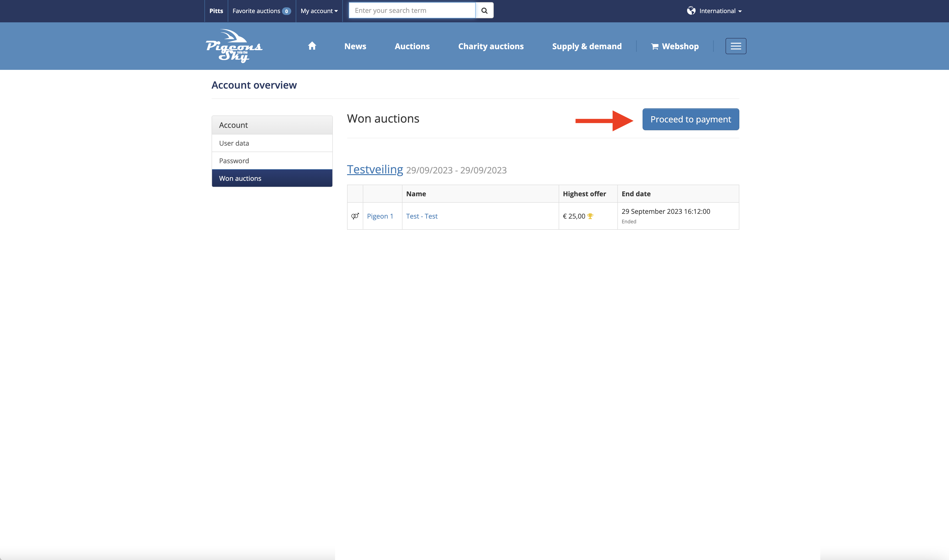Viewport: 949px width, 560px height.
Task: Click the Pigeons into the Sky logo
Action: pyautogui.click(x=234, y=46)
